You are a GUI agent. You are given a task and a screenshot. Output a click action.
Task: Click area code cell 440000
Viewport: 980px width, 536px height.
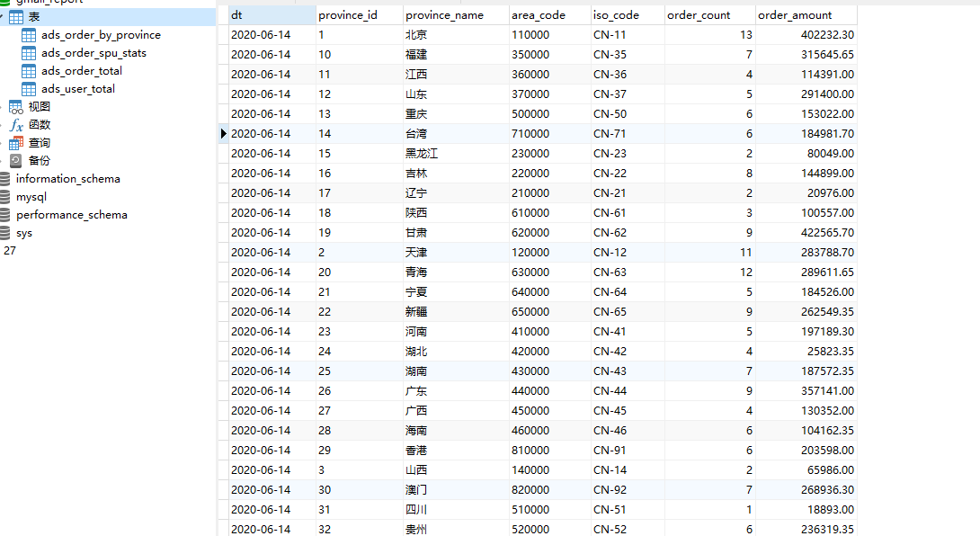(x=549, y=391)
